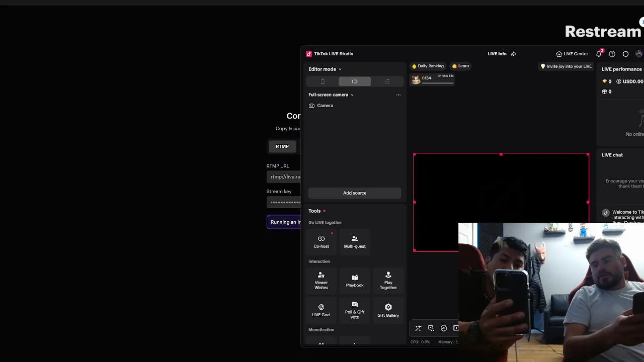This screenshot has height=362, width=644.
Task: Click the magic wand effects icon
Action: click(418, 328)
